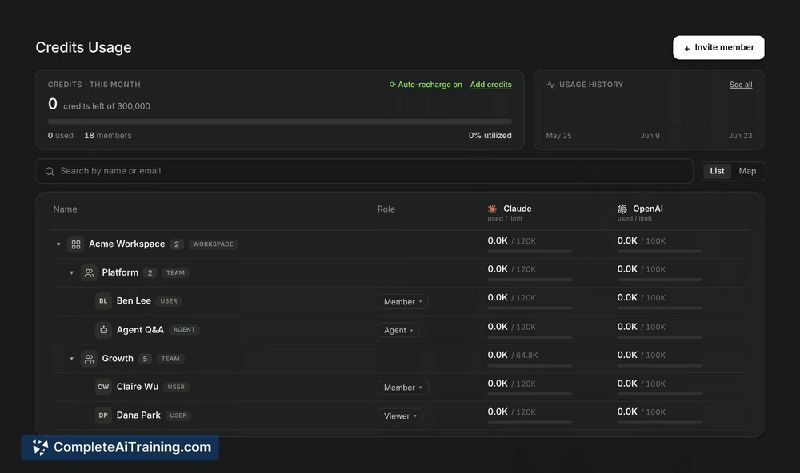The width and height of the screenshot is (800, 473).
Task: Click Claire Wu's CW avatar
Action: (x=103, y=387)
